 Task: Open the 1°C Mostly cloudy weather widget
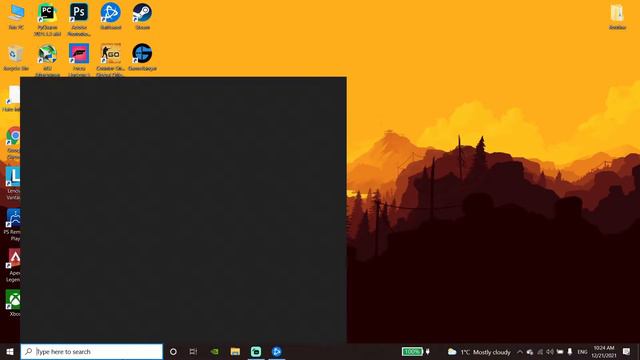(x=479, y=352)
